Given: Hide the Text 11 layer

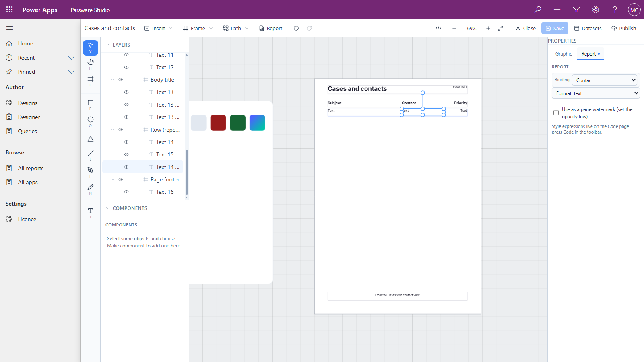Looking at the screenshot, I should pyautogui.click(x=126, y=55).
